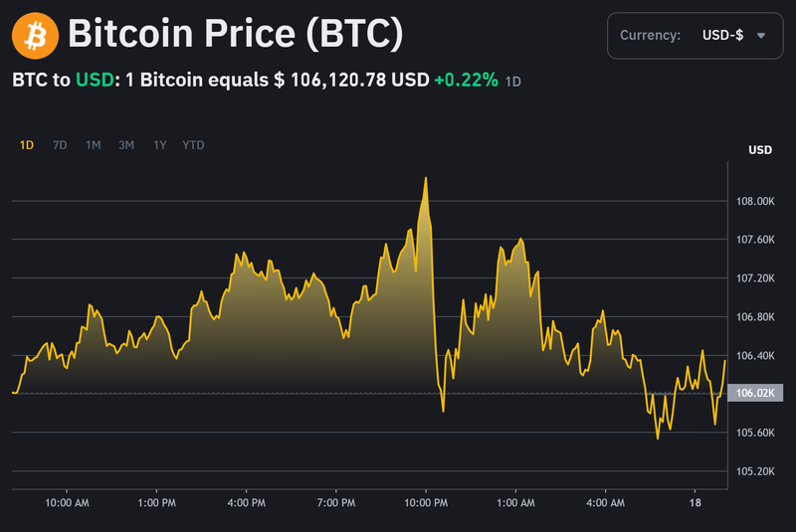Click the 1:00 AM time axis label
Viewport: 796px width, 532px height.
coord(514,504)
